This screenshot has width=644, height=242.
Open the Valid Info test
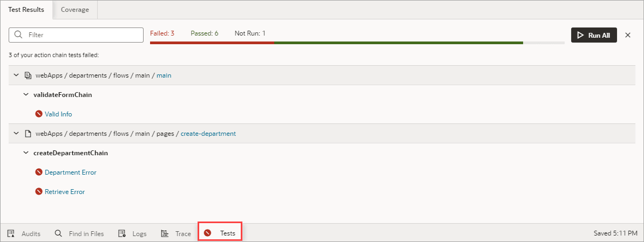coord(58,114)
